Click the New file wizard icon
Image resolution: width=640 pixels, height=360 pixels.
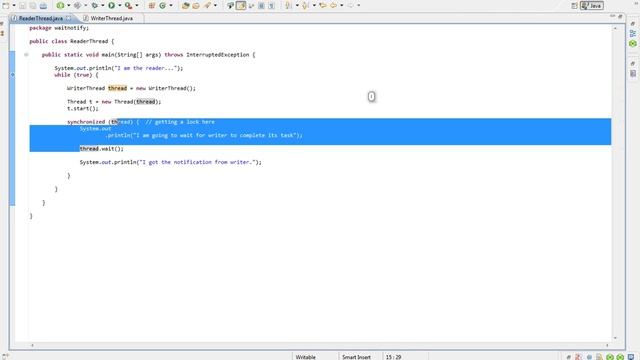6,5
